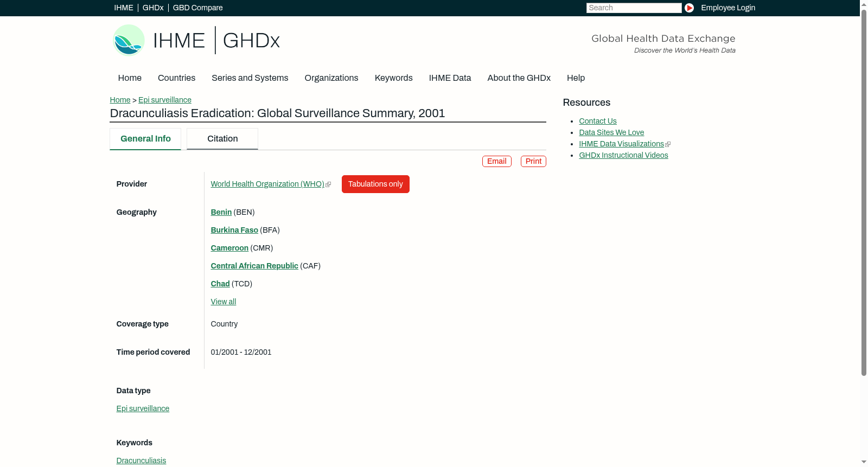Click external icon next to IHME Data Visualizations
This screenshot has height=467, width=868.
pos(668,144)
